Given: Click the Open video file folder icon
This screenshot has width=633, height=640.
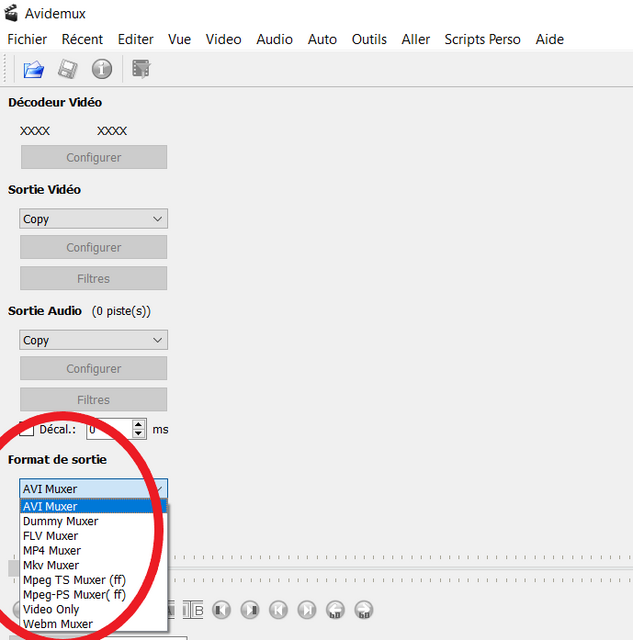Looking at the screenshot, I should (33, 69).
